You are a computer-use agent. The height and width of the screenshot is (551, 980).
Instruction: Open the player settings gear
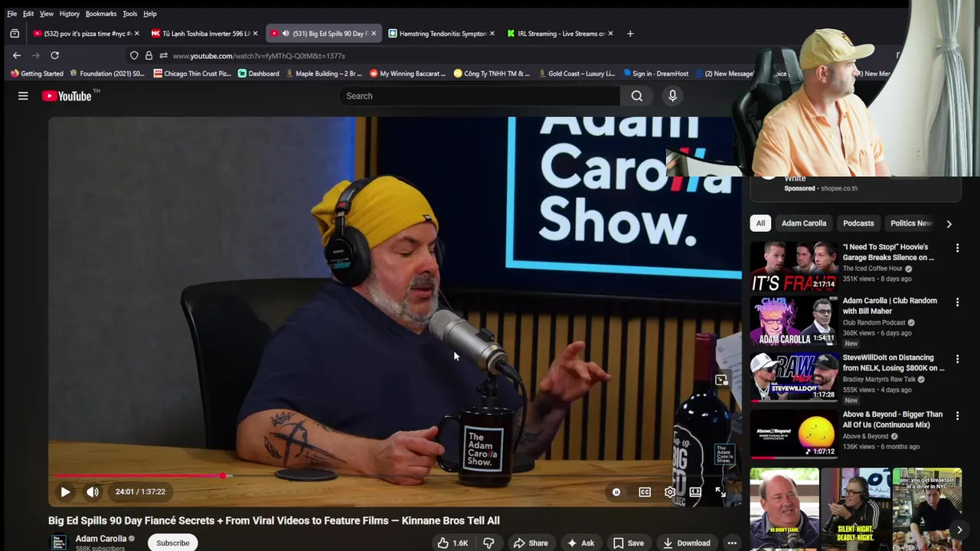[670, 492]
